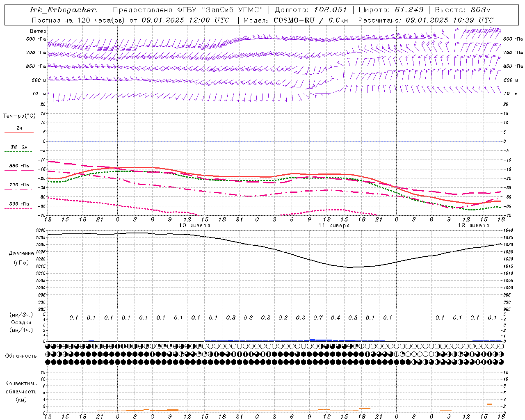Click the 'Высота: 303м' header value
The height and width of the screenshot is (420, 525).
pos(463,10)
